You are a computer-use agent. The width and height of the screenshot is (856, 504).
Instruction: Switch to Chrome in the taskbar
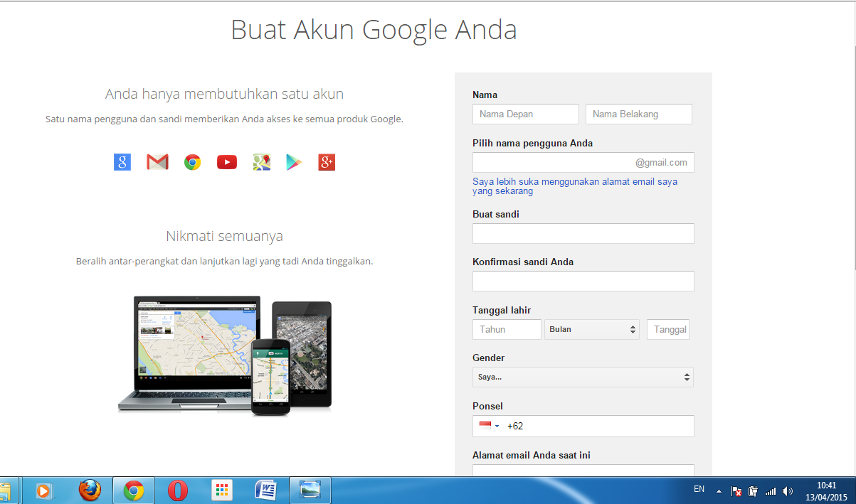[134, 490]
